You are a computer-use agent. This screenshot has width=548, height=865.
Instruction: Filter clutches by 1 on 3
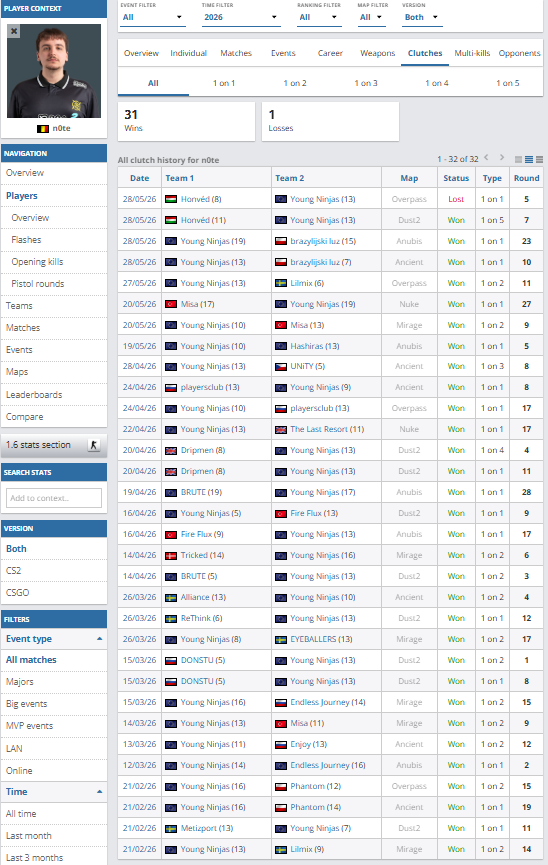[366, 83]
